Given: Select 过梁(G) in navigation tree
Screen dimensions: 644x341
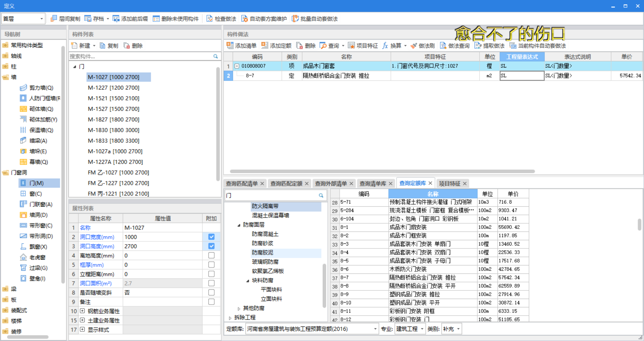Looking at the screenshot, I should click(x=38, y=268).
